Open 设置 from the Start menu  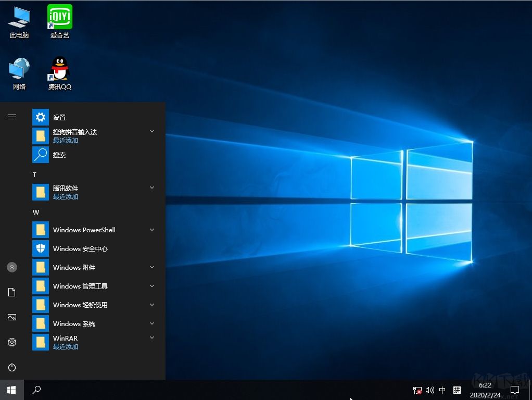point(59,117)
